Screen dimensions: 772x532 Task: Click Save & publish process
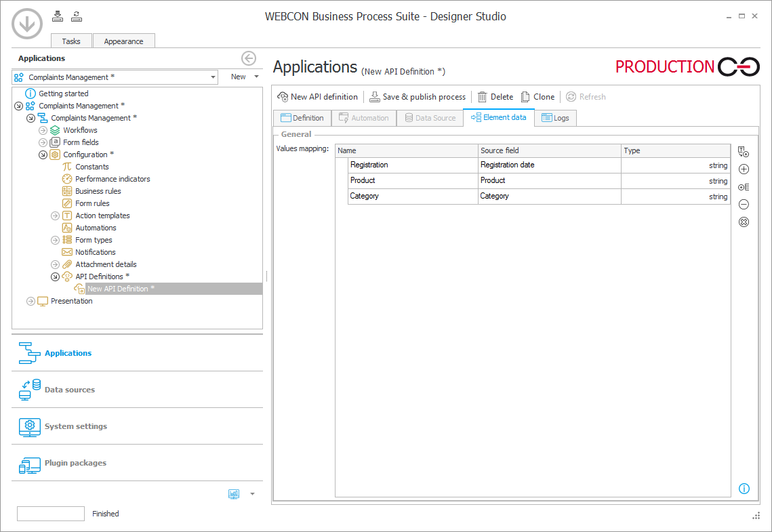418,97
